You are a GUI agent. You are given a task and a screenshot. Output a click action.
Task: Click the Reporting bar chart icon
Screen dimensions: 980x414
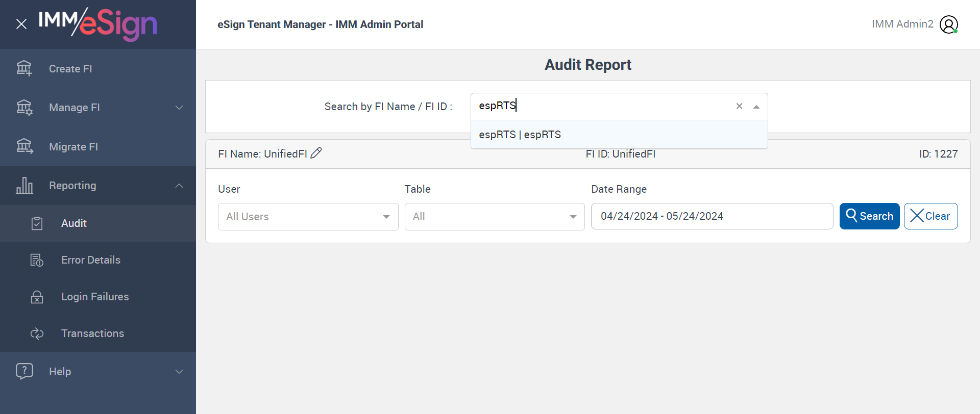point(24,186)
